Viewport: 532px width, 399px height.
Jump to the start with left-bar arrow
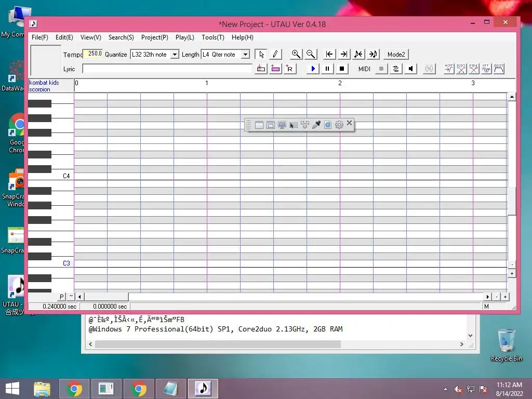coord(329,54)
